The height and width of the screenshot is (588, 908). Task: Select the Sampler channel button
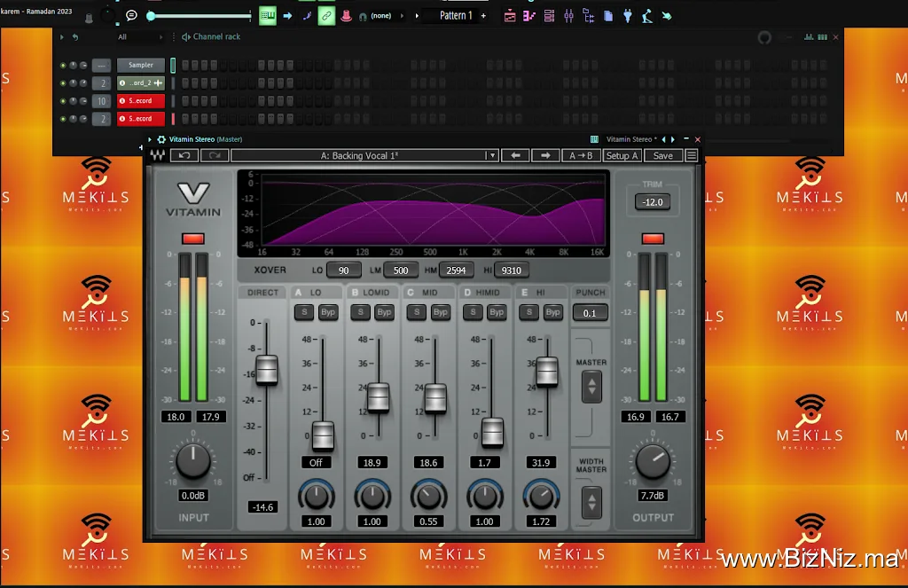tap(141, 65)
